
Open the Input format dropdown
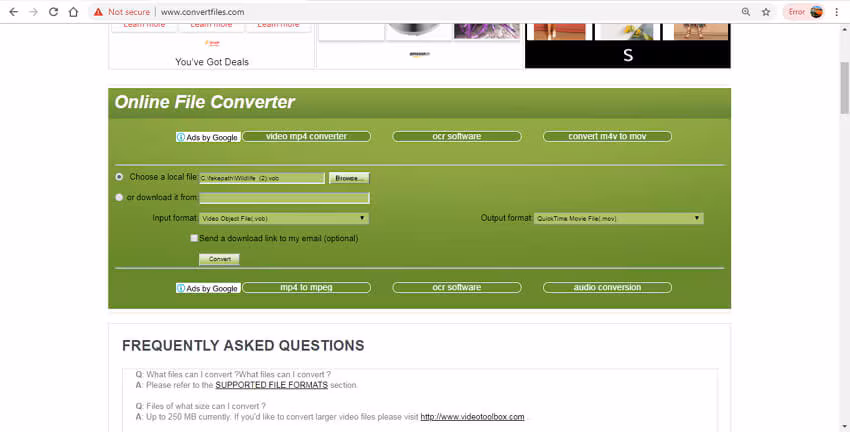[x=284, y=218]
